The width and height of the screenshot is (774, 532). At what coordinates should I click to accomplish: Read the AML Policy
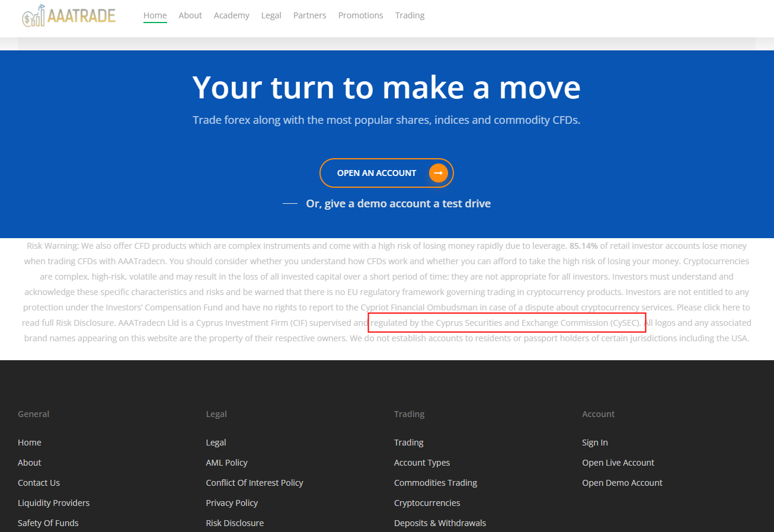[227, 463]
